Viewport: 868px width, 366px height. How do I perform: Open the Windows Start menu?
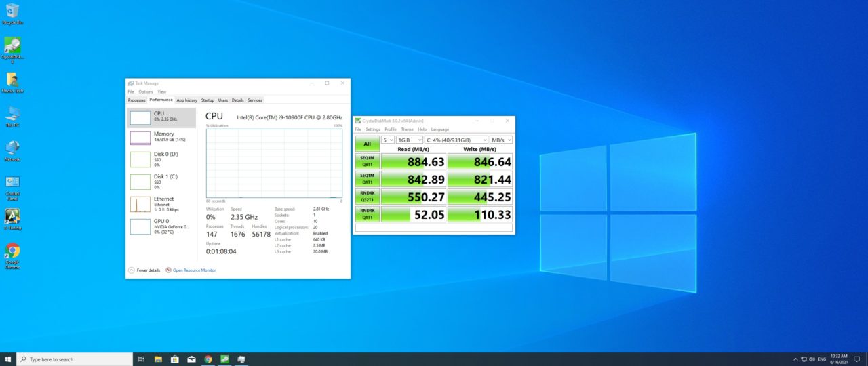pos(8,359)
